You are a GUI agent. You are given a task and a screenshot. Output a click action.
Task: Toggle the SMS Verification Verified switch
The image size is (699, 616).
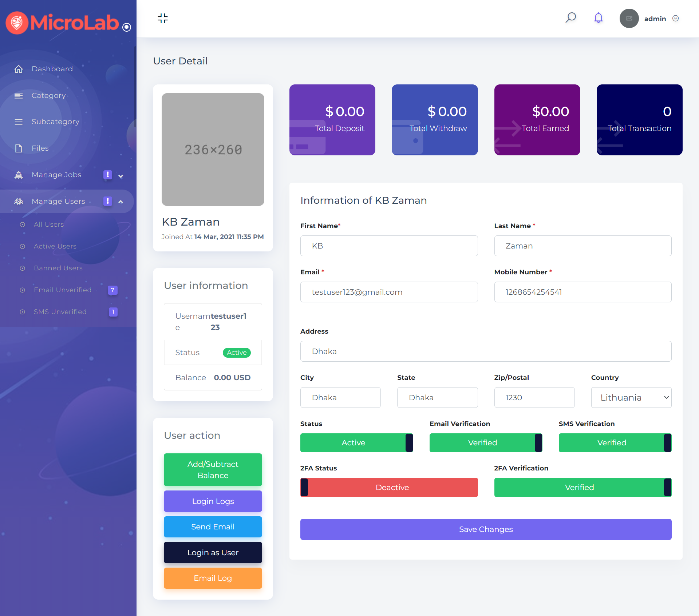tap(615, 443)
